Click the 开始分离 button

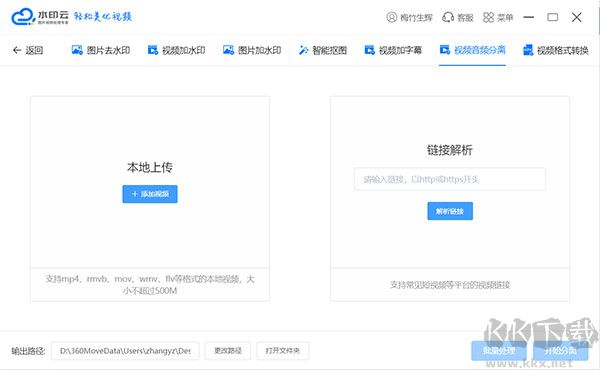point(561,350)
